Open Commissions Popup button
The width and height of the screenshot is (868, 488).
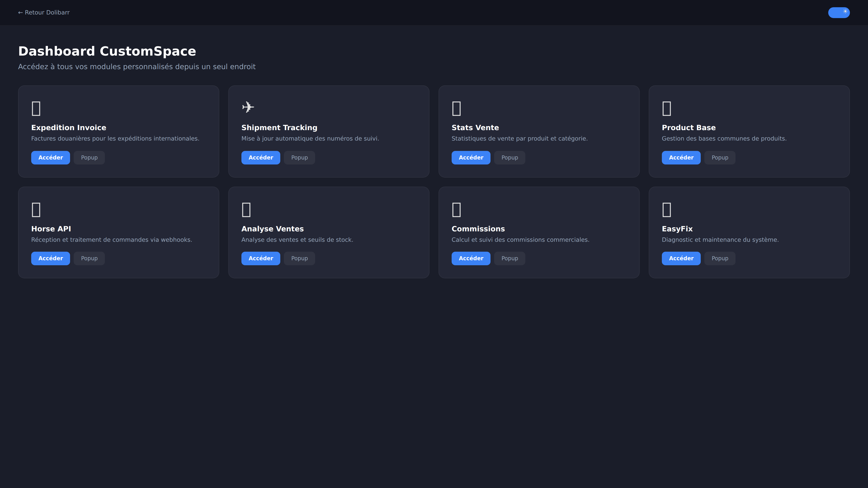[x=509, y=258]
